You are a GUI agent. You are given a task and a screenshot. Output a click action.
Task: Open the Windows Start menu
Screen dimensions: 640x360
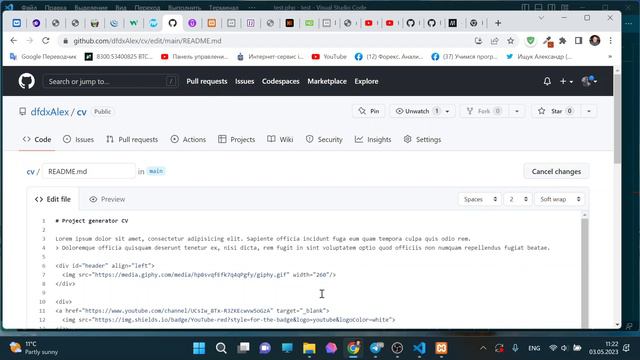[x=199, y=348]
